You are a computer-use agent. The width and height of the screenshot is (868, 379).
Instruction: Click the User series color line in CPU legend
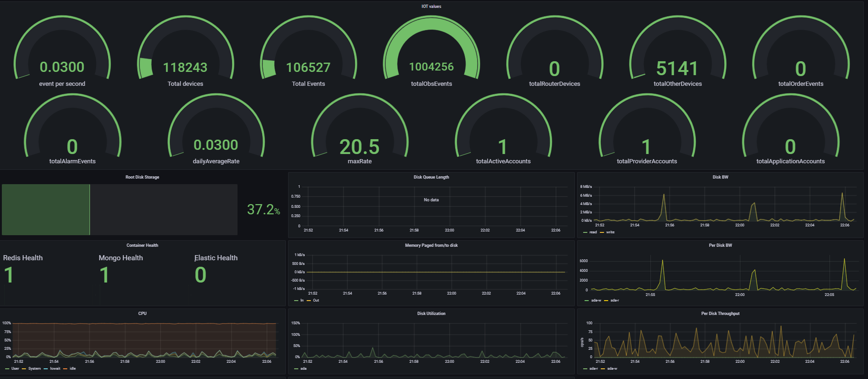coord(7,369)
